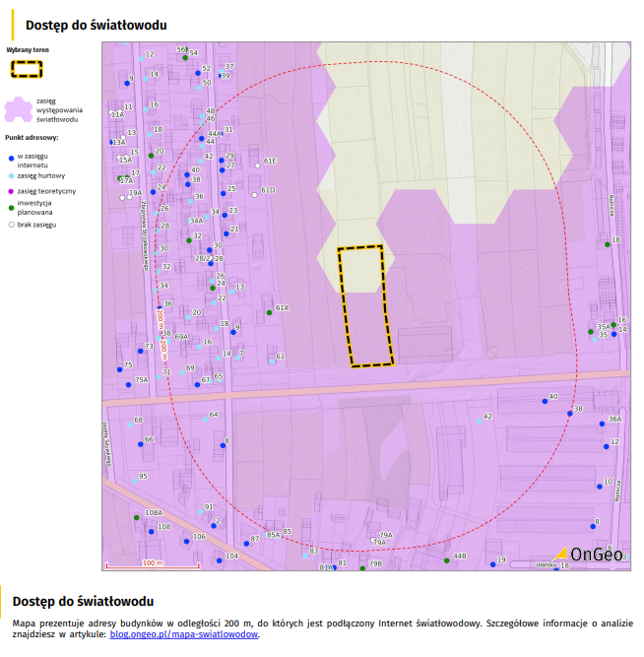Select the green address marker labeled 44B
The width and height of the screenshot is (644, 657).
[447, 560]
